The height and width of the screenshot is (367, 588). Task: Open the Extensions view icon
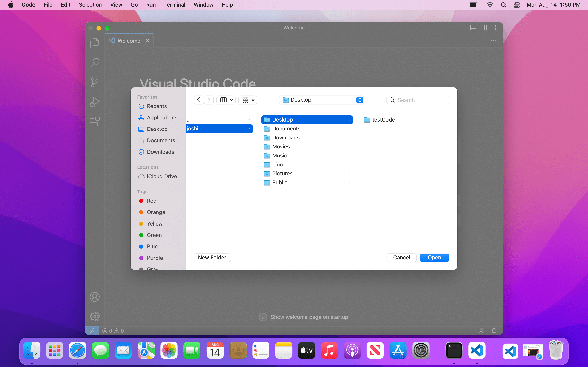click(95, 122)
